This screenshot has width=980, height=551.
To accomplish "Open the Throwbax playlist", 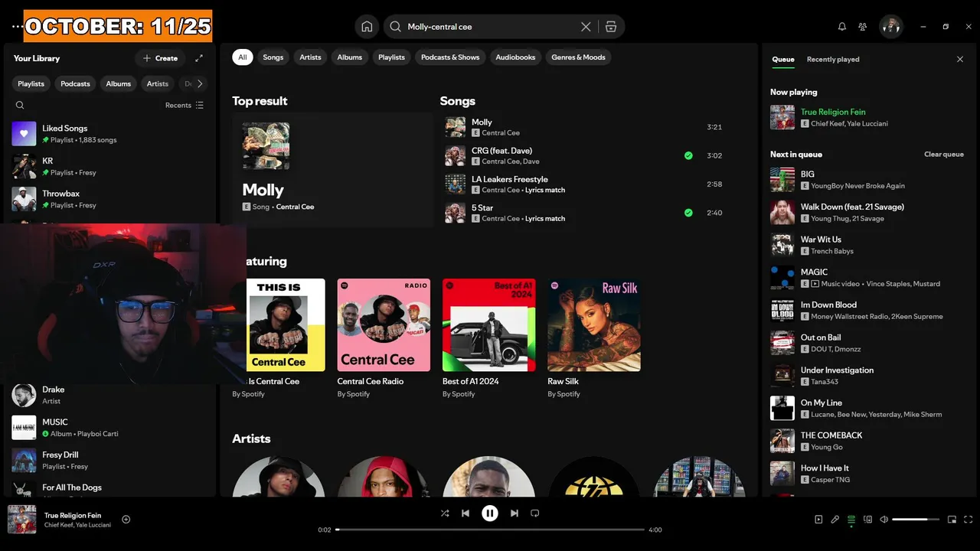I will (x=109, y=199).
